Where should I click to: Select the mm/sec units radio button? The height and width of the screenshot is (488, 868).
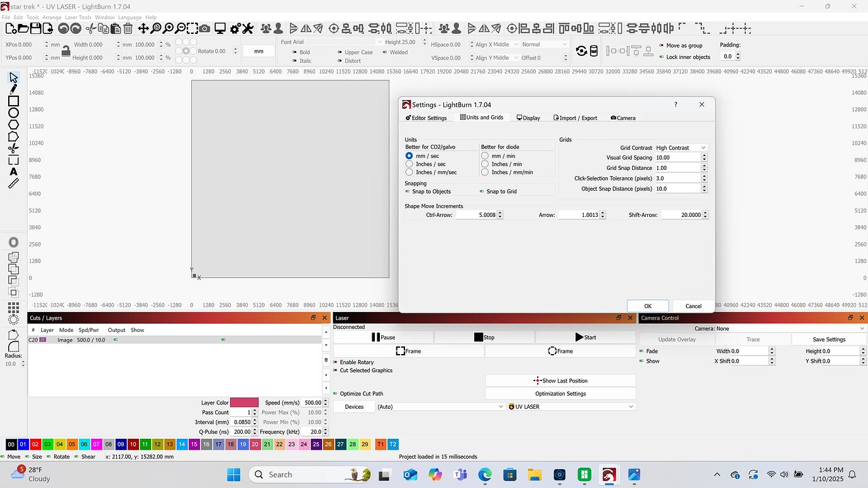pyautogui.click(x=409, y=155)
